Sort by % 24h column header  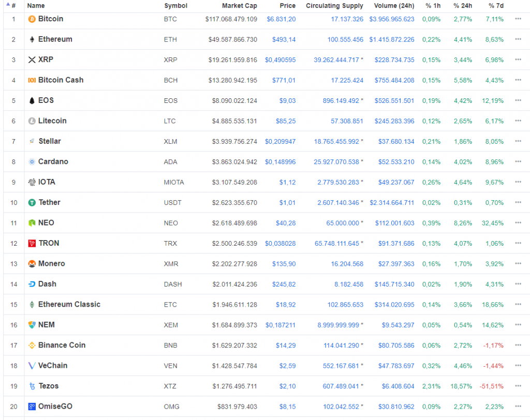coord(463,6)
